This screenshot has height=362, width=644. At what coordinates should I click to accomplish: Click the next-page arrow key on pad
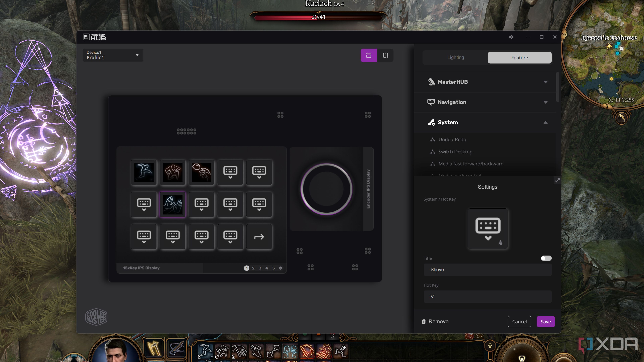259,237
